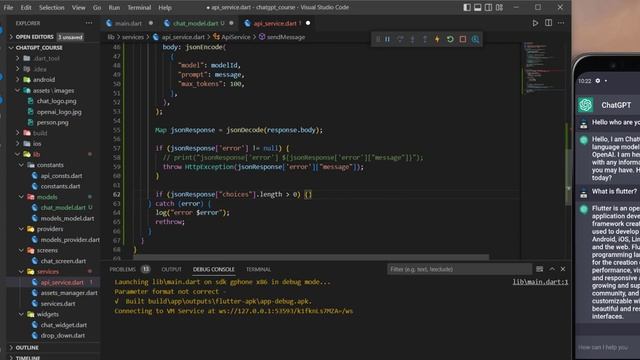Click lib\main.dart:1 link in debug console
This screenshot has height=360, width=640.
coord(540,282)
